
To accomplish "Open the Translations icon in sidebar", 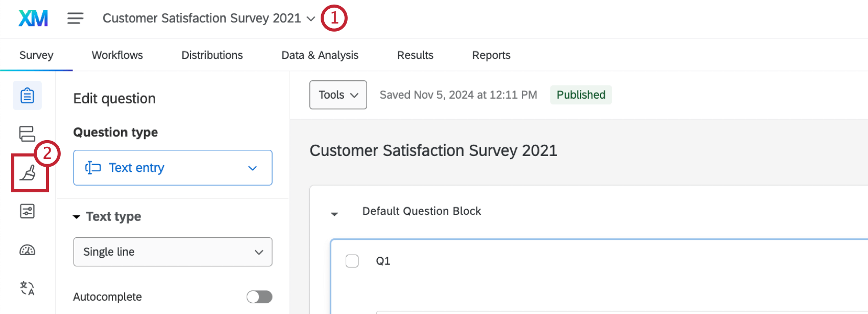I will click(x=27, y=288).
